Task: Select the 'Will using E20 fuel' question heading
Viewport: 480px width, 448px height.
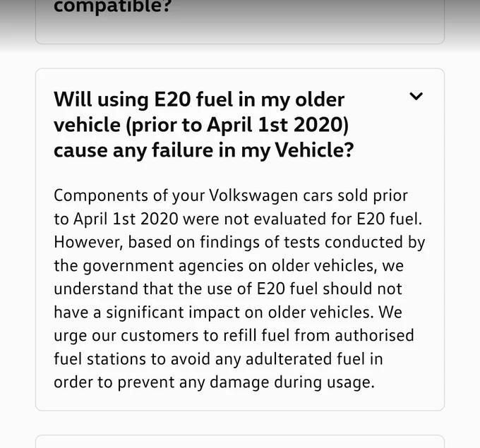Action: click(x=203, y=125)
